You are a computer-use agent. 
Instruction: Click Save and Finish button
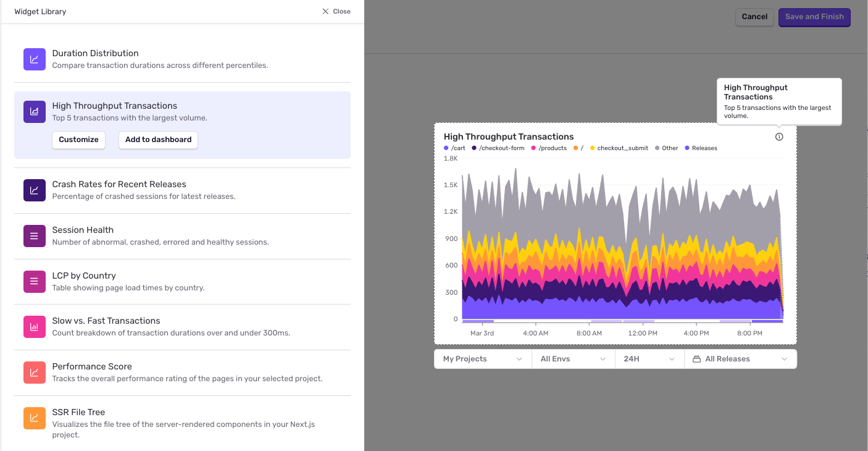click(814, 17)
